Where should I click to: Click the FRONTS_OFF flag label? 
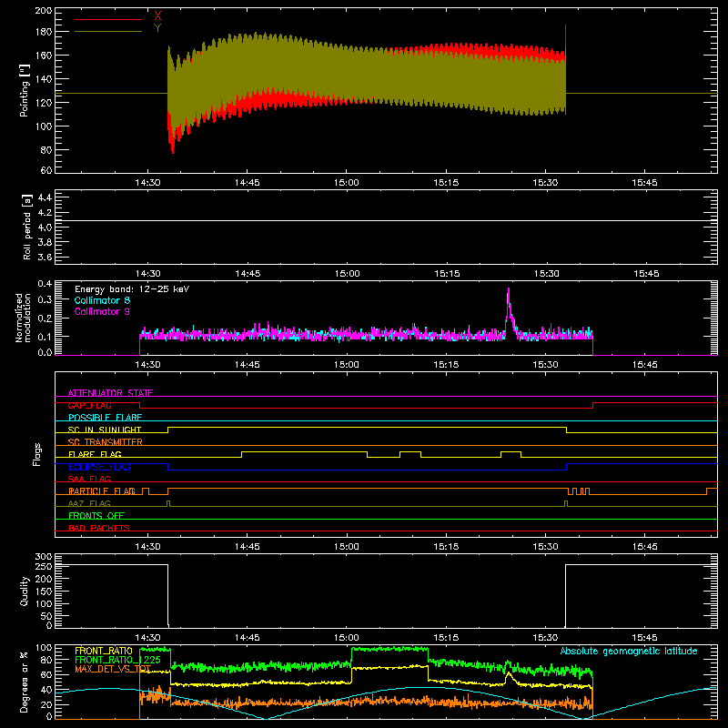click(x=96, y=515)
